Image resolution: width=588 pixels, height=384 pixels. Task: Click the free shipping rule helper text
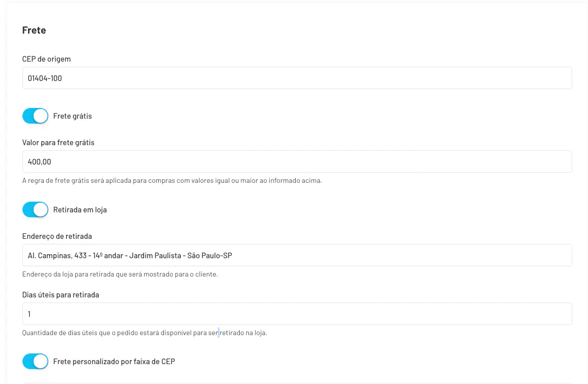[172, 180]
